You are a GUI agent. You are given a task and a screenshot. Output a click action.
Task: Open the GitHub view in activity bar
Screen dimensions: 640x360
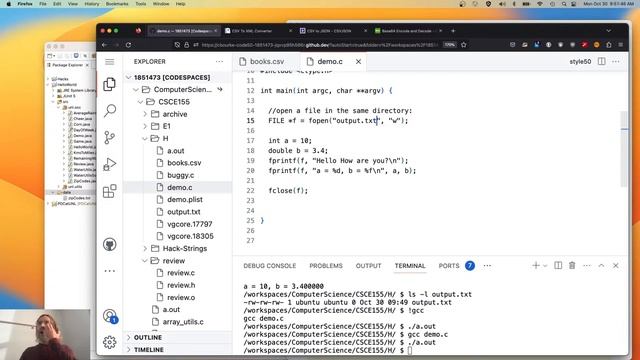pyautogui.click(x=109, y=244)
